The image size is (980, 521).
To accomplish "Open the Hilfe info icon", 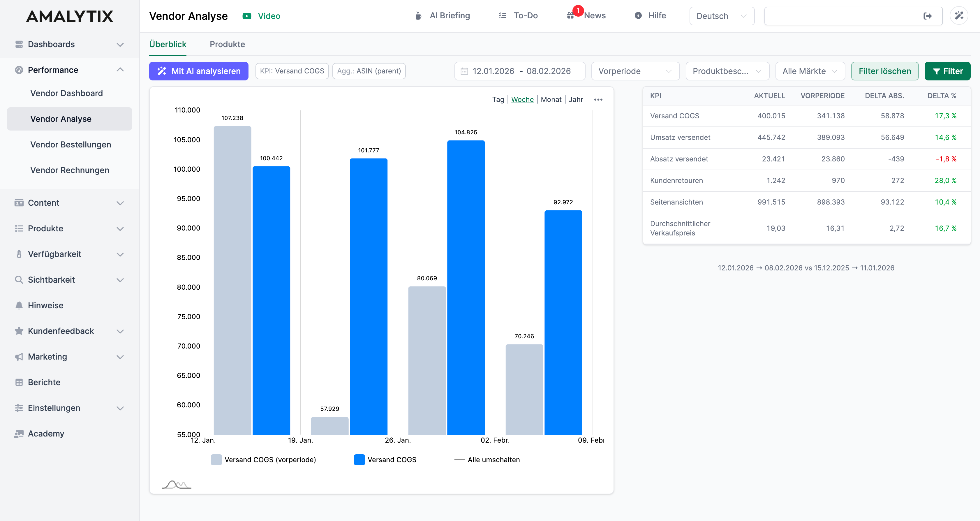I will pyautogui.click(x=638, y=16).
